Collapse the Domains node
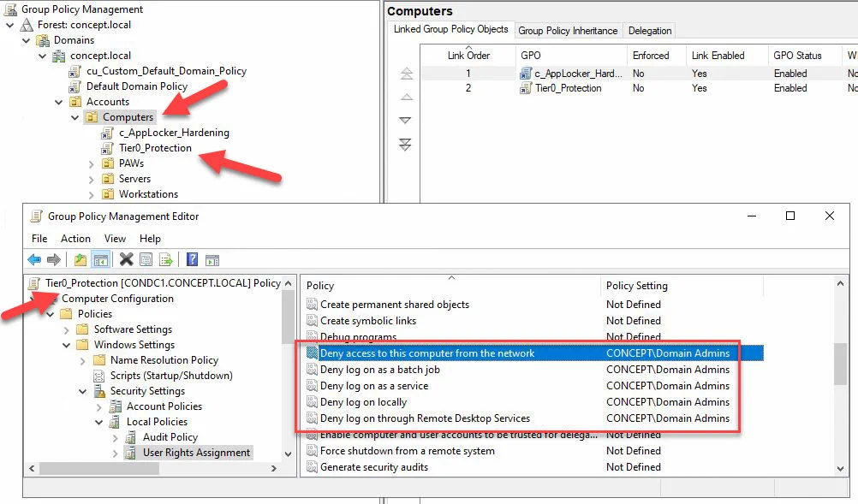The width and height of the screenshot is (858, 504). 27,40
